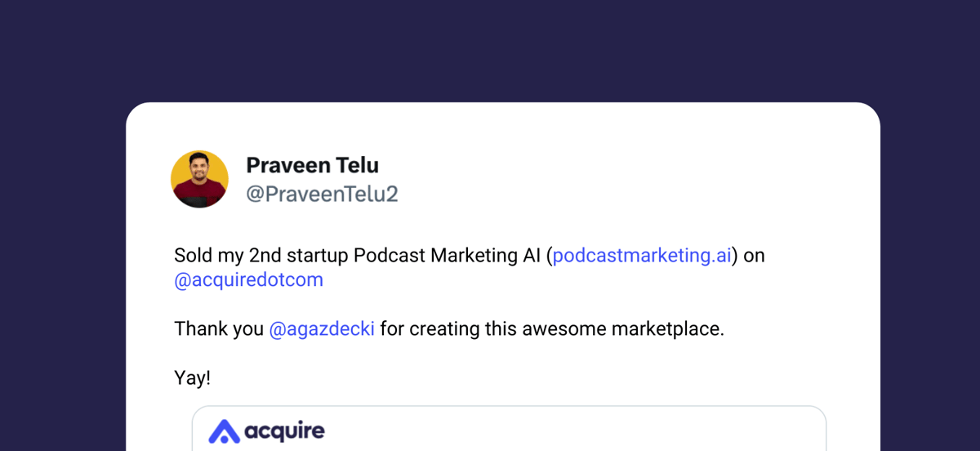Click the words 'Podcast Marketing AI'
The width and height of the screenshot is (980, 451).
click(x=447, y=256)
